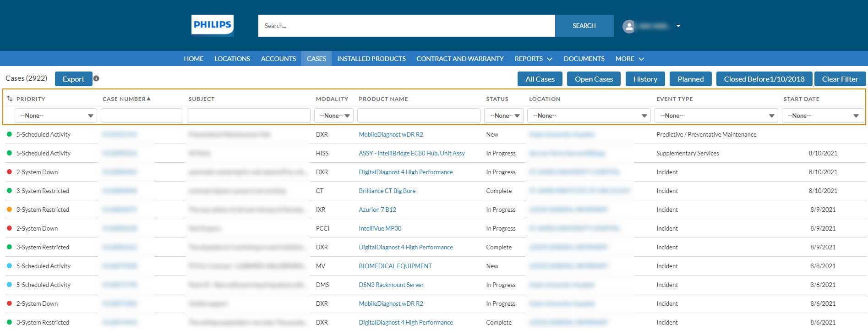Screen dimensions: 868x331
Task: Open the Brilliance CT Big Bore product link
Action: (387, 191)
